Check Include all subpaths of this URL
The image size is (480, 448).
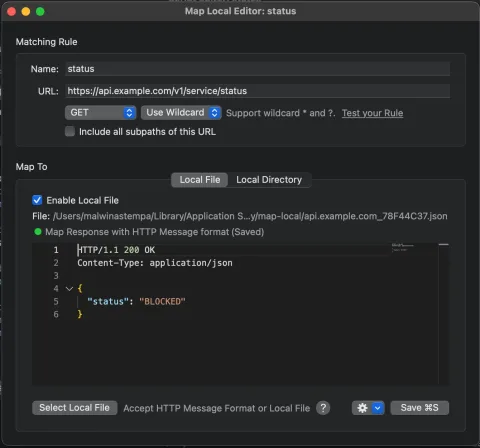click(70, 131)
